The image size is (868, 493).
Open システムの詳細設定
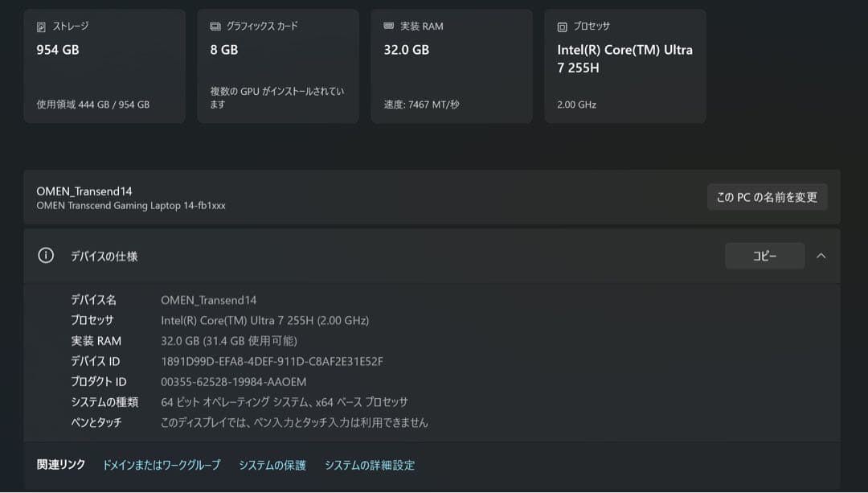tap(370, 465)
